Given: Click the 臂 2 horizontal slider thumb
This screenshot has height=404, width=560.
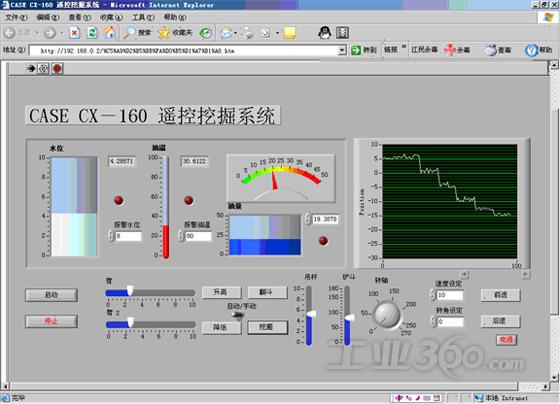Looking at the screenshot, I should pos(131,322).
